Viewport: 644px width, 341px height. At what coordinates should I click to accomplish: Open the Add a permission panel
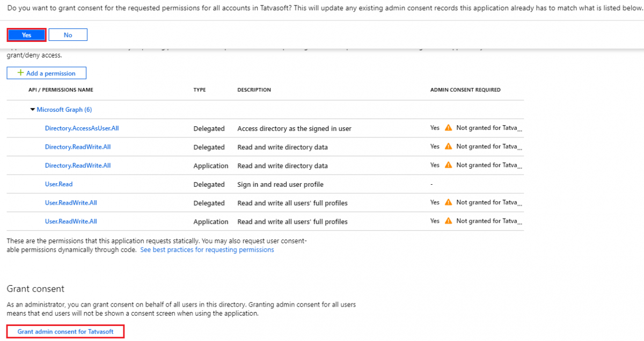(x=46, y=72)
